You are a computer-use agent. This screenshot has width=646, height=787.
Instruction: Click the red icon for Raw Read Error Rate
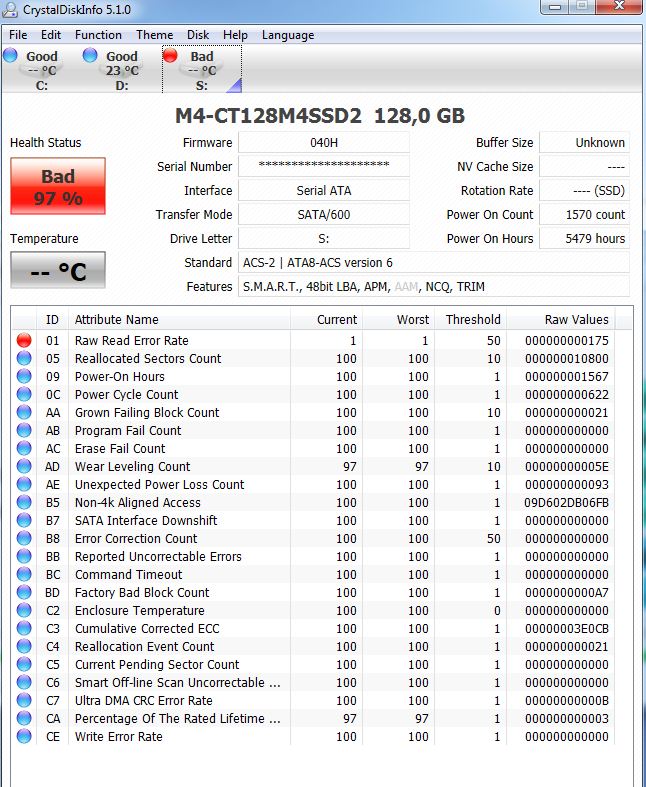tap(24, 340)
